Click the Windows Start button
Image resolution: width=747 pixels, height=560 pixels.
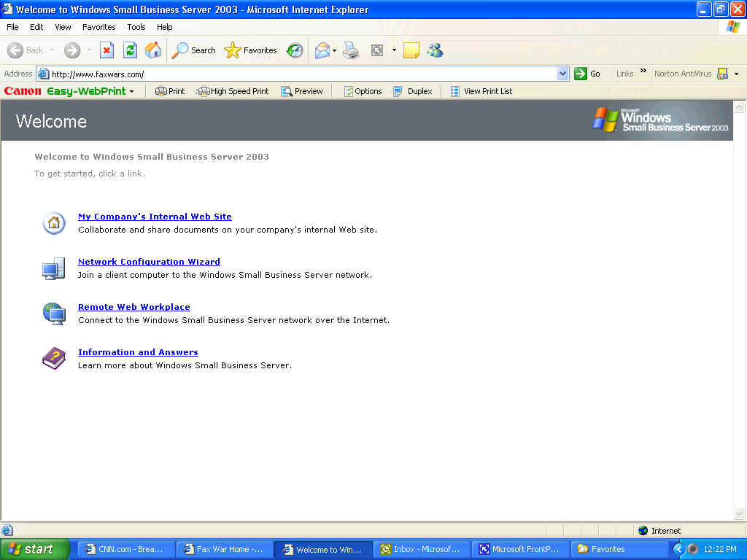pos(34,549)
